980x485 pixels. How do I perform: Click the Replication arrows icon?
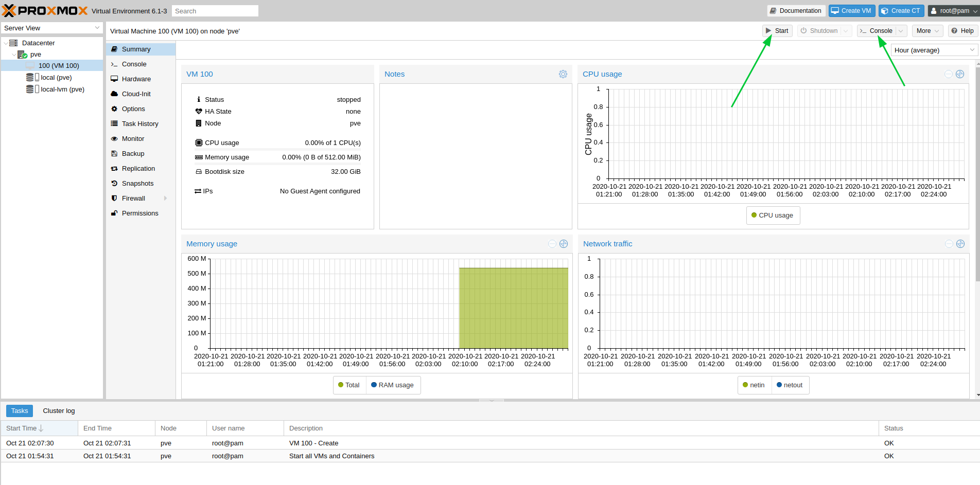[114, 168]
